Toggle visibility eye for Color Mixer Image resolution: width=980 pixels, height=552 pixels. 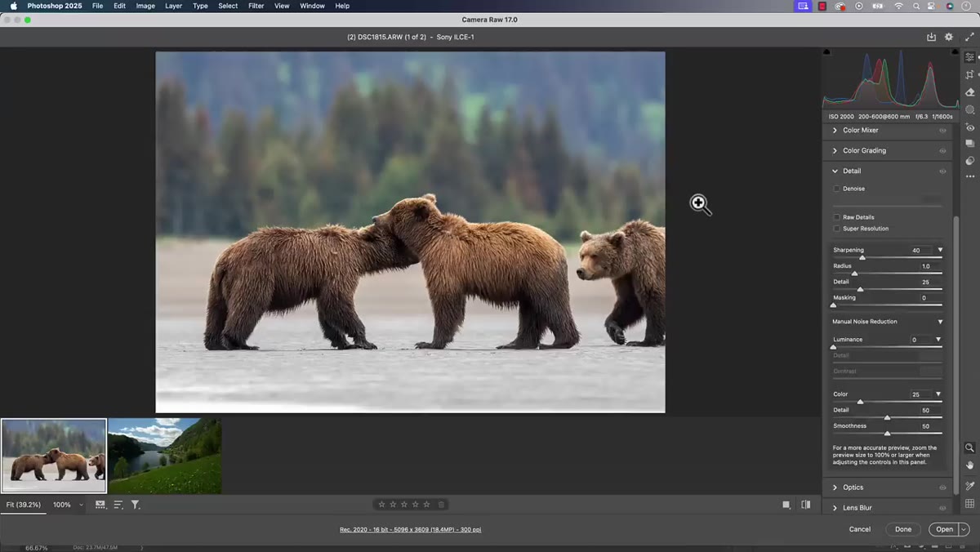tap(942, 131)
